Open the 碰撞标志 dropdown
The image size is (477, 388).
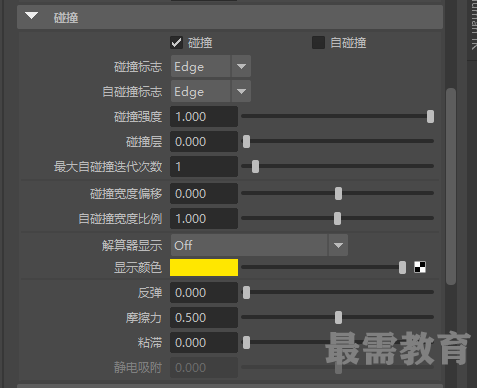(211, 66)
